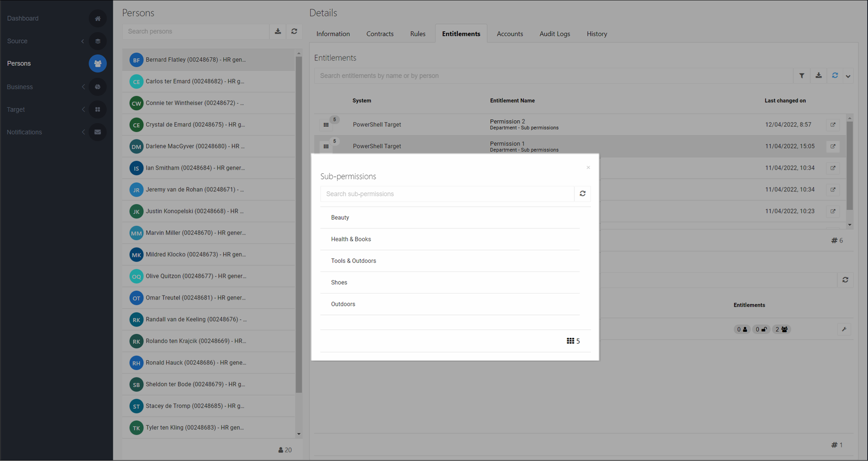Click the entitlements filter icon
This screenshot has height=461, width=868.
point(802,76)
